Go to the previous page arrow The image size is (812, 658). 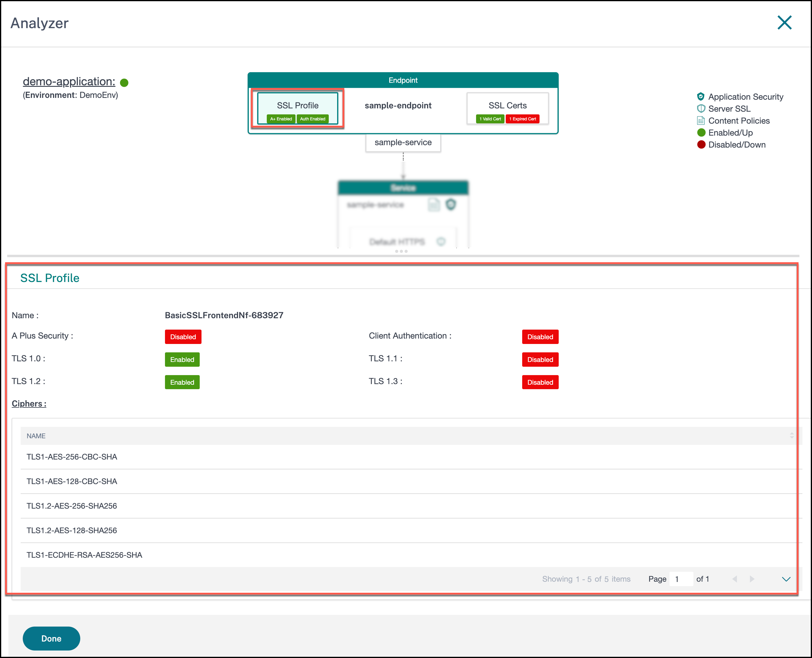pos(735,579)
